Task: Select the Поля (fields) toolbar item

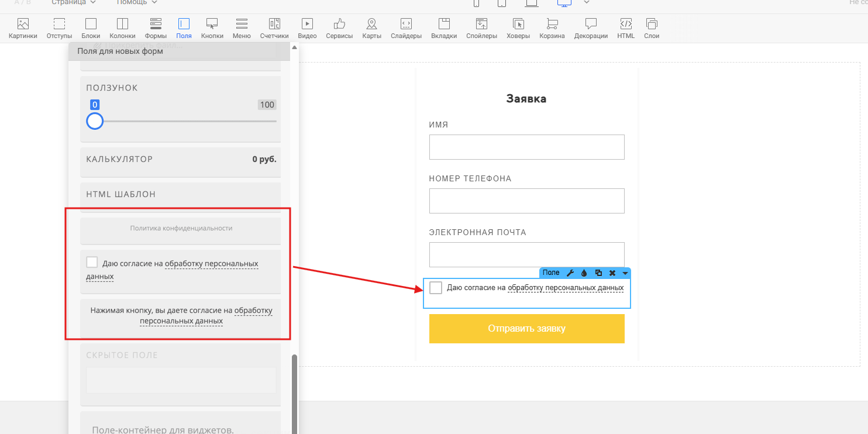Action: (184, 29)
